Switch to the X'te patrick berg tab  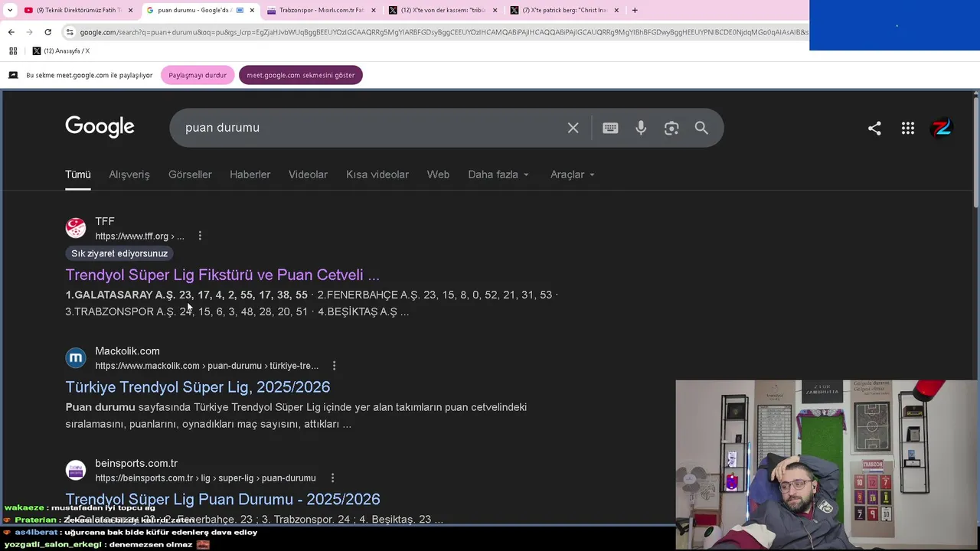tap(565, 10)
